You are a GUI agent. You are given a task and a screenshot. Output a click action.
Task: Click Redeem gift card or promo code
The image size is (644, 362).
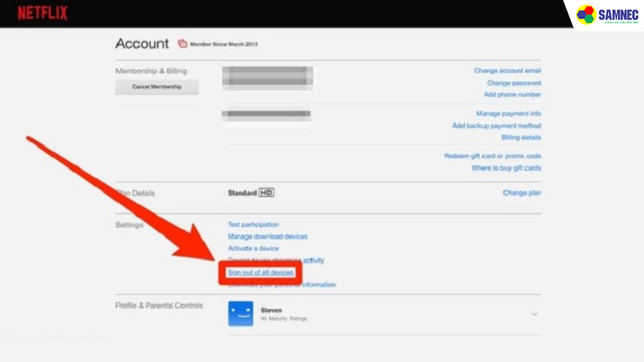(492, 156)
